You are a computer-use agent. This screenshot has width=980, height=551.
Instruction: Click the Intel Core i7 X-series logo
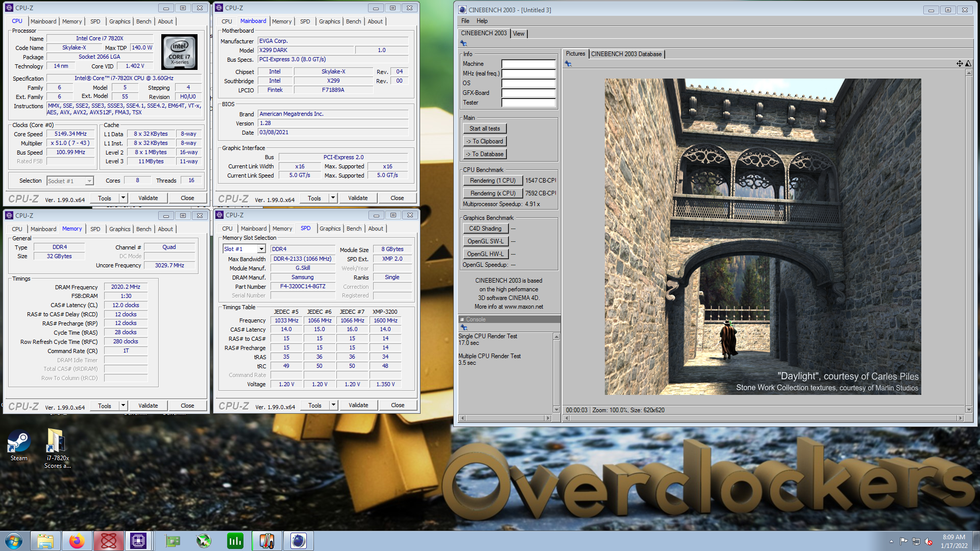tap(179, 52)
